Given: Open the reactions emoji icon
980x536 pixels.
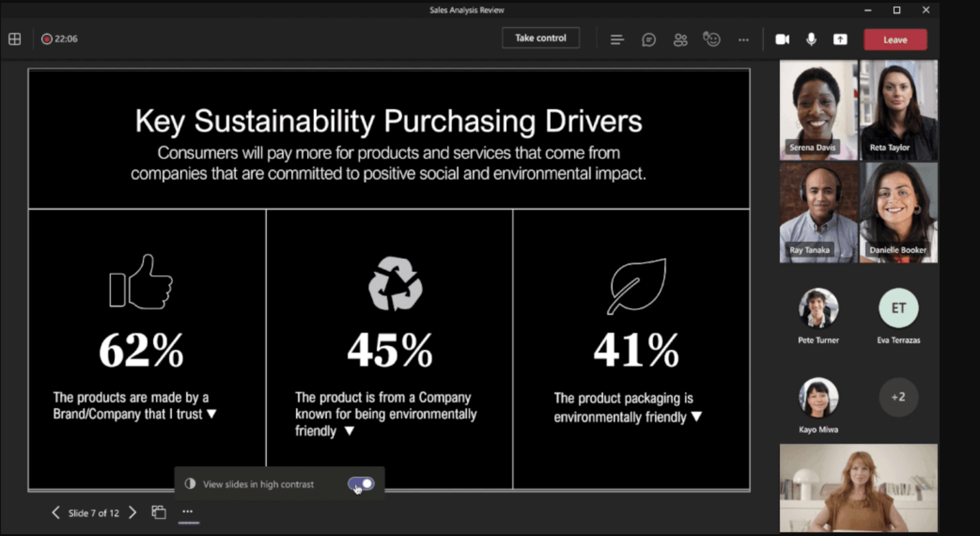Looking at the screenshot, I should pos(712,39).
